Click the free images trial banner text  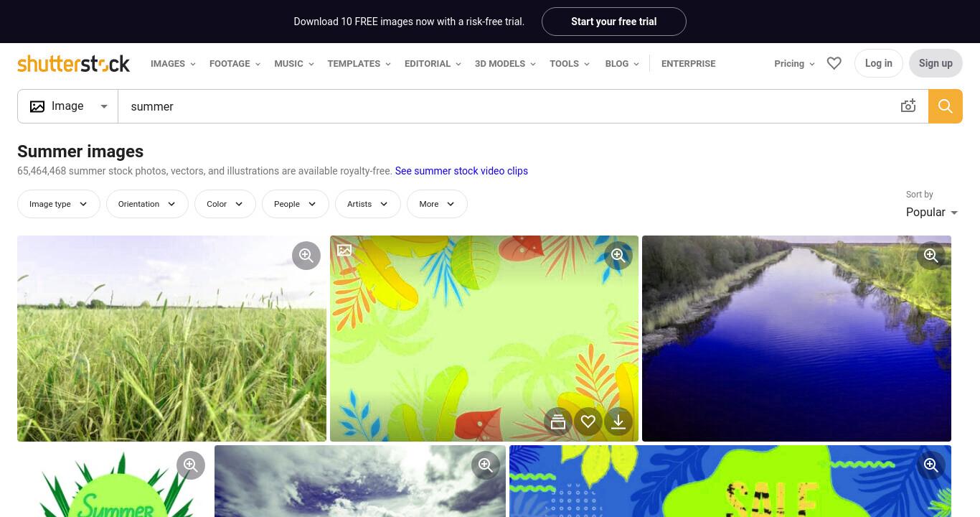(409, 22)
